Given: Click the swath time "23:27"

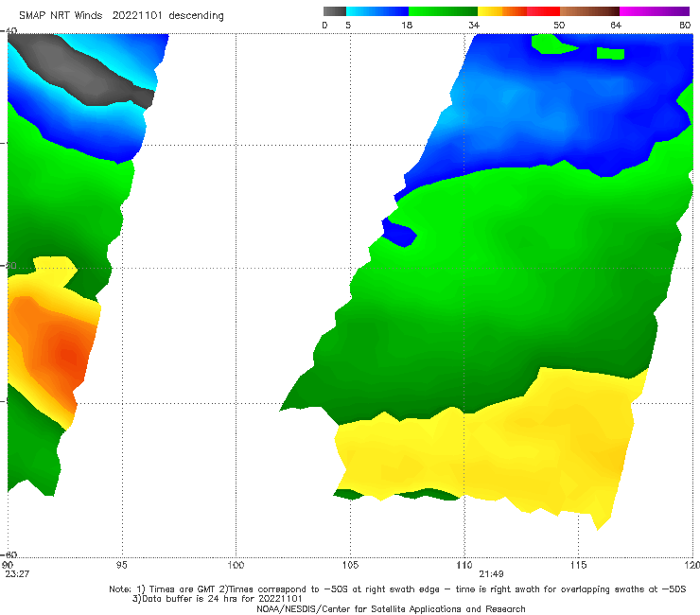Looking at the screenshot, I should click(17, 574).
